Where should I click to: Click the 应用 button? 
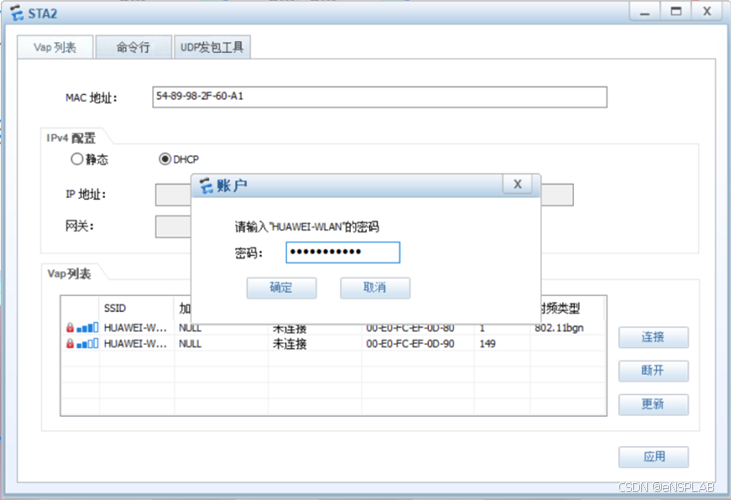point(653,457)
